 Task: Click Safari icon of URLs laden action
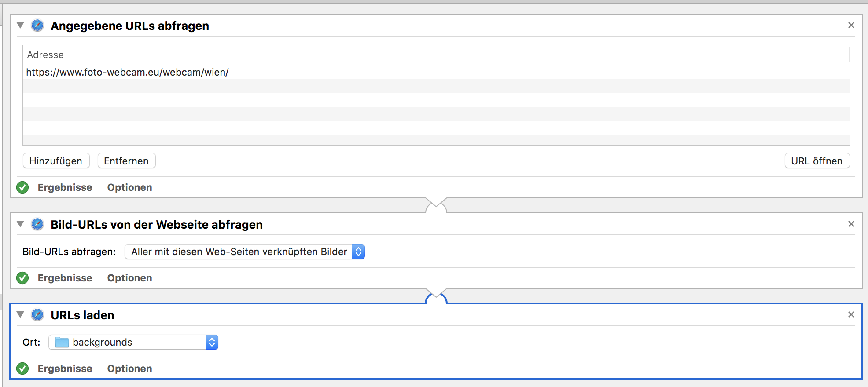(37, 315)
